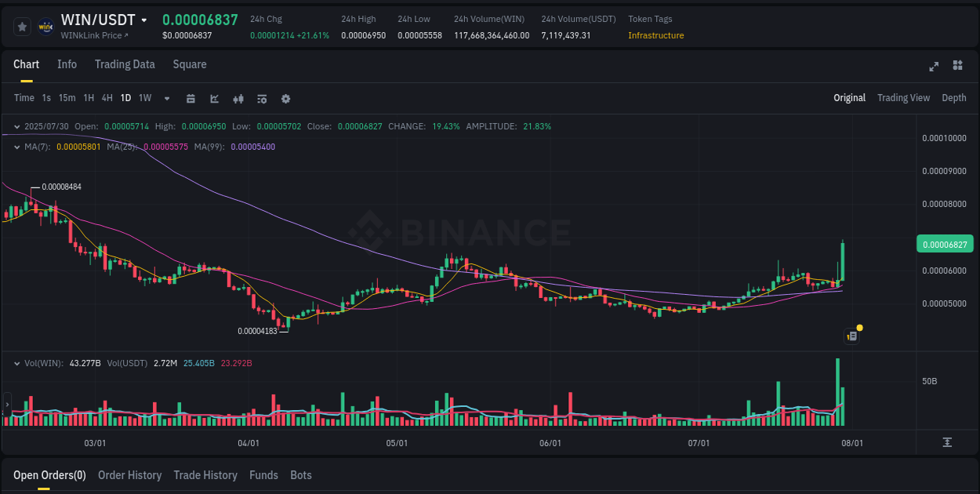Toggle WIN/USDT as a favorite star
The width and height of the screenshot is (980, 494).
pyautogui.click(x=22, y=26)
